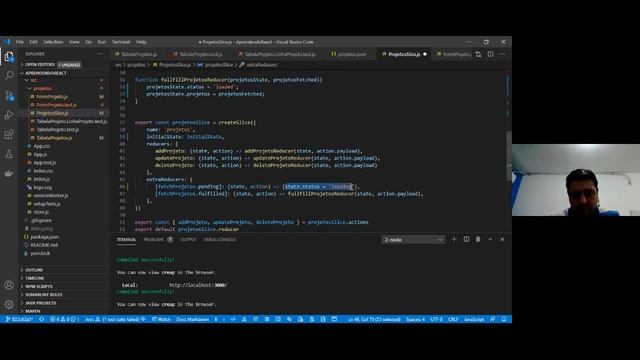Open FormProjeto.test.js in the file tree

tap(56, 105)
